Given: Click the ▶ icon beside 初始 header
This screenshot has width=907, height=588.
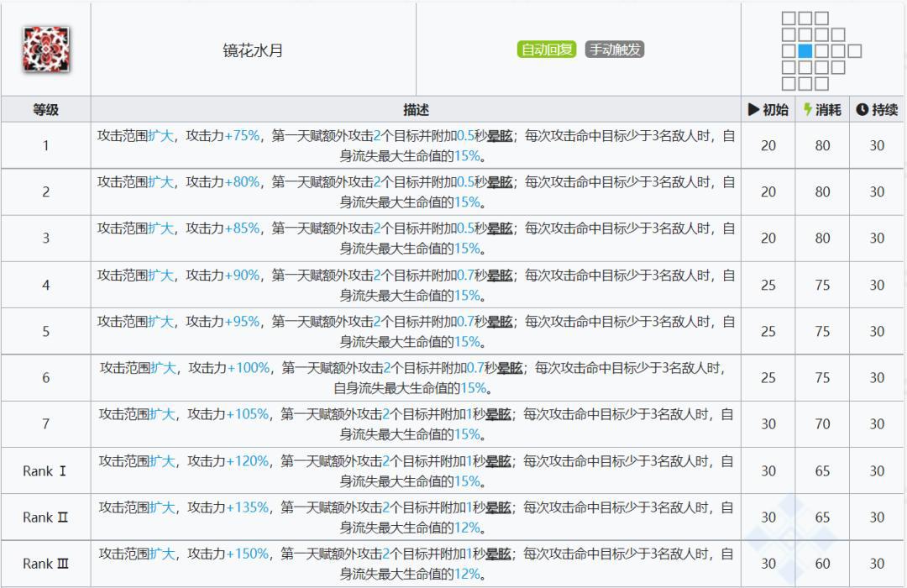Looking at the screenshot, I should click(x=753, y=109).
